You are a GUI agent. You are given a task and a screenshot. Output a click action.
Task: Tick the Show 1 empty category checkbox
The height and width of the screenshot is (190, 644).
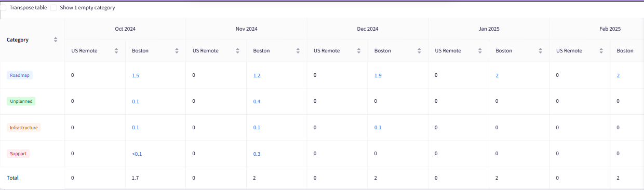tap(53, 8)
